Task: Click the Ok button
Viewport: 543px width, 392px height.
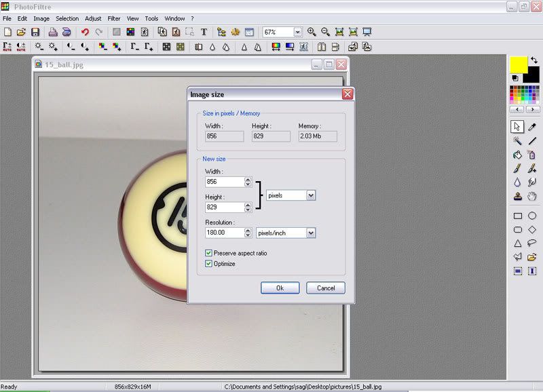Action: click(x=280, y=288)
